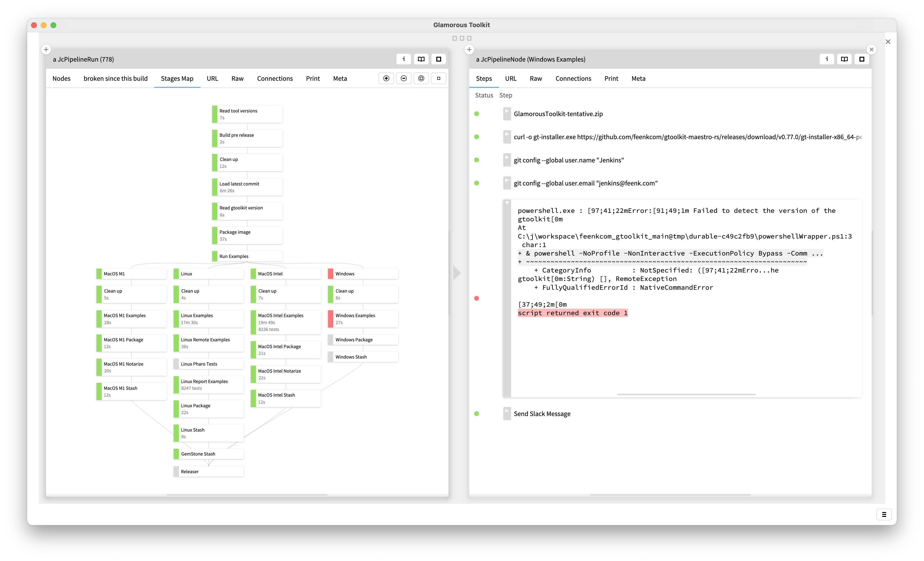Open book view of the JcPipelineRun
Viewport: 924px width, 561px height.
pyautogui.click(x=421, y=59)
